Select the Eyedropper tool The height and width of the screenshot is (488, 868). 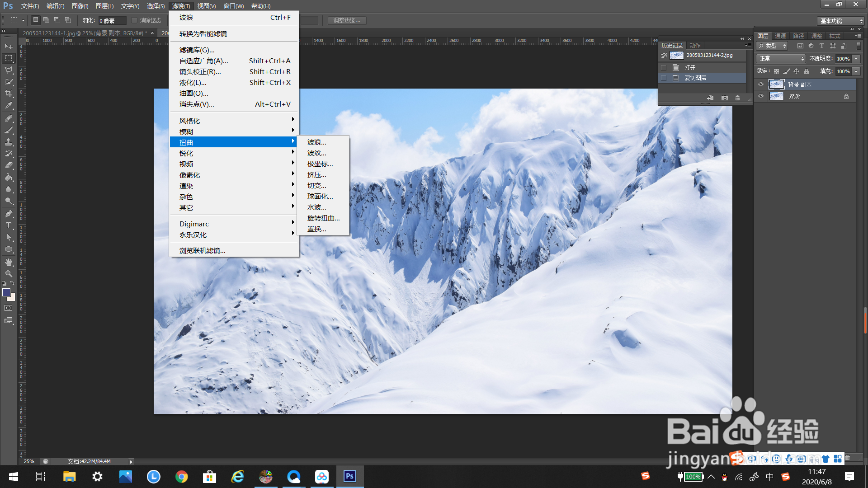tap(9, 106)
